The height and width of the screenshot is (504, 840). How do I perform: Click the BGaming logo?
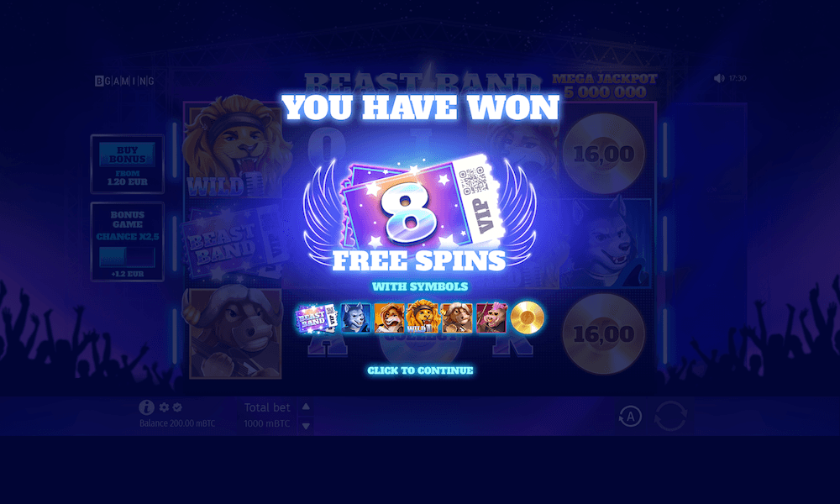pyautogui.click(x=125, y=81)
